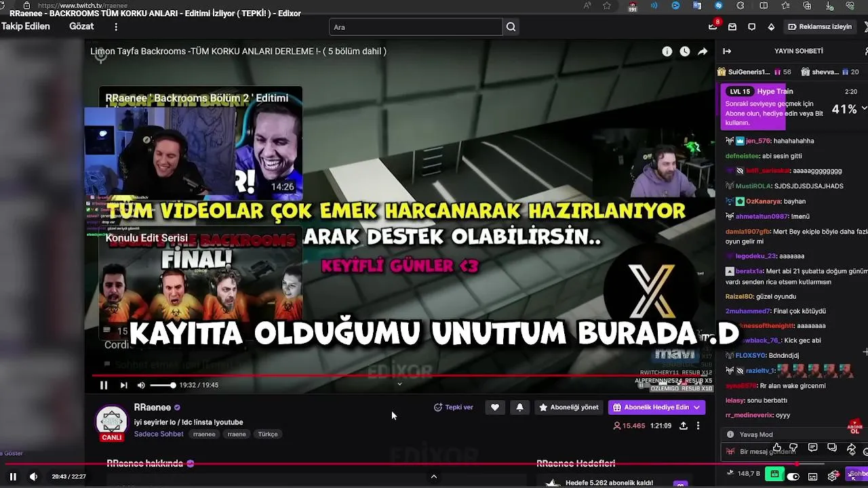
Task: Adjust the inner player volume slider
Action: point(163,385)
